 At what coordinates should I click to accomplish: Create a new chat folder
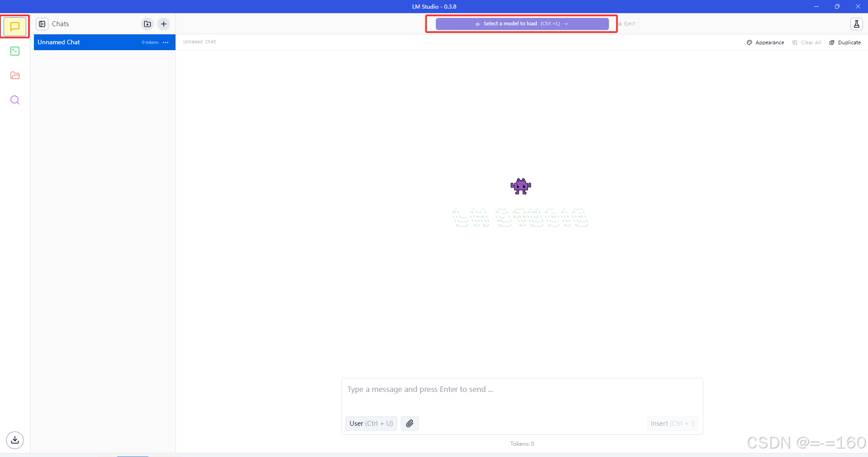tap(147, 24)
